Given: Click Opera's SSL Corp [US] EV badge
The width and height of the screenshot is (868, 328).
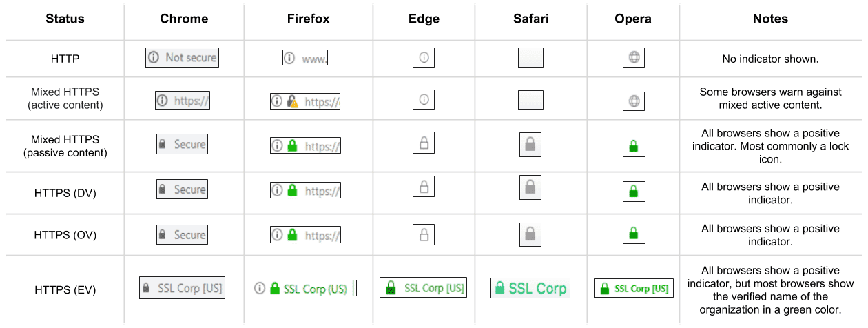Looking at the screenshot, I should pos(634,289).
